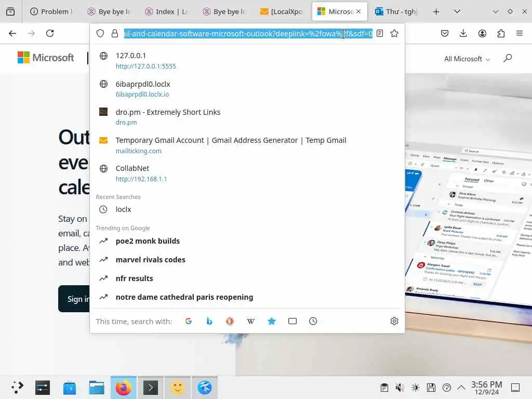Viewport: 532px width, 399px height.
Task: Expand the All Microsoft menu
Action: pyautogui.click(x=467, y=59)
